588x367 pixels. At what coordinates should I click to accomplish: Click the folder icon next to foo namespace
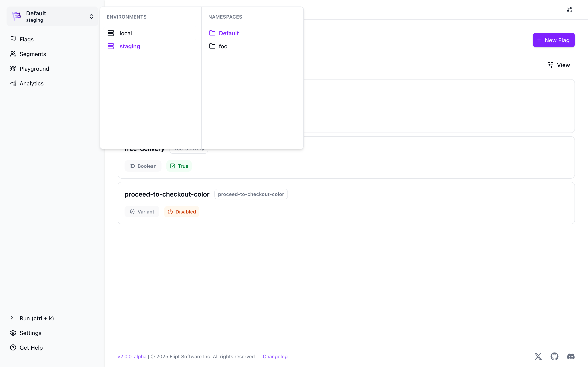(x=212, y=46)
